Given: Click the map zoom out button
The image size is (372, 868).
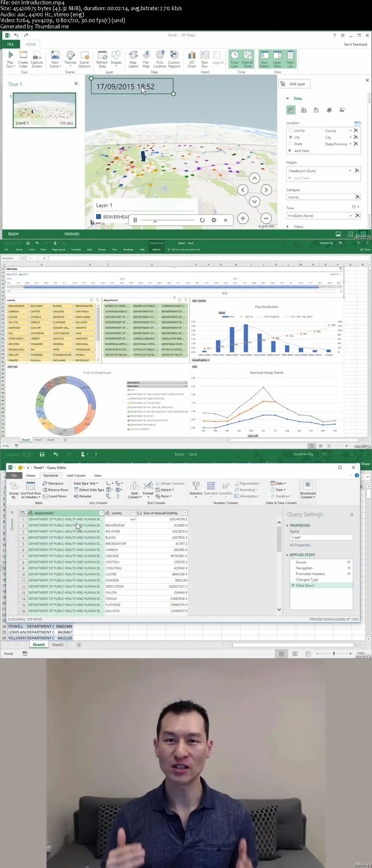Looking at the screenshot, I should (266, 219).
